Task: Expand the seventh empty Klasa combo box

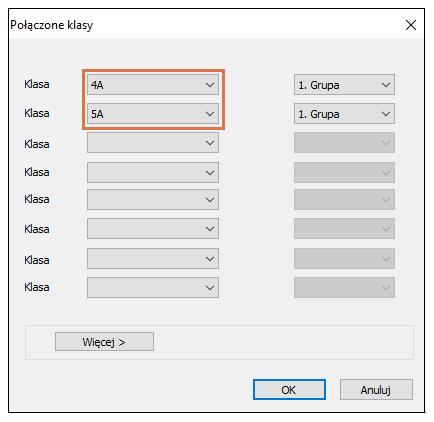Action: pos(153,258)
